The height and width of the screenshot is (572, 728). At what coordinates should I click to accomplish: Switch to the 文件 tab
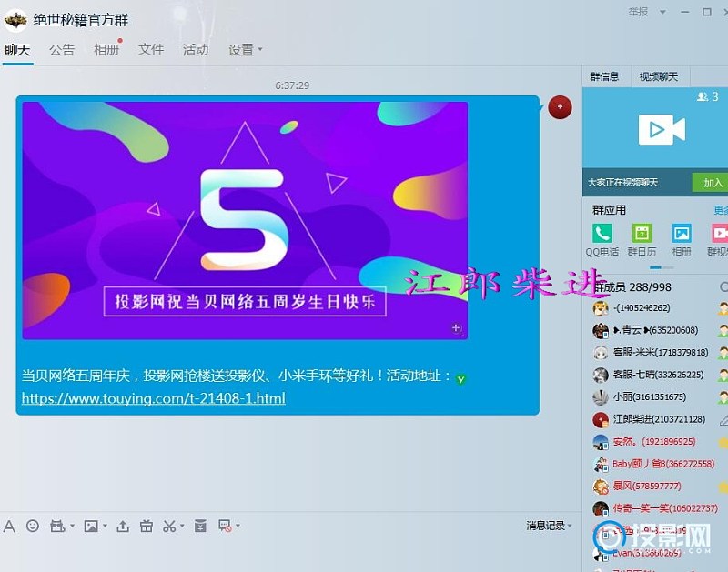pos(151,49)
